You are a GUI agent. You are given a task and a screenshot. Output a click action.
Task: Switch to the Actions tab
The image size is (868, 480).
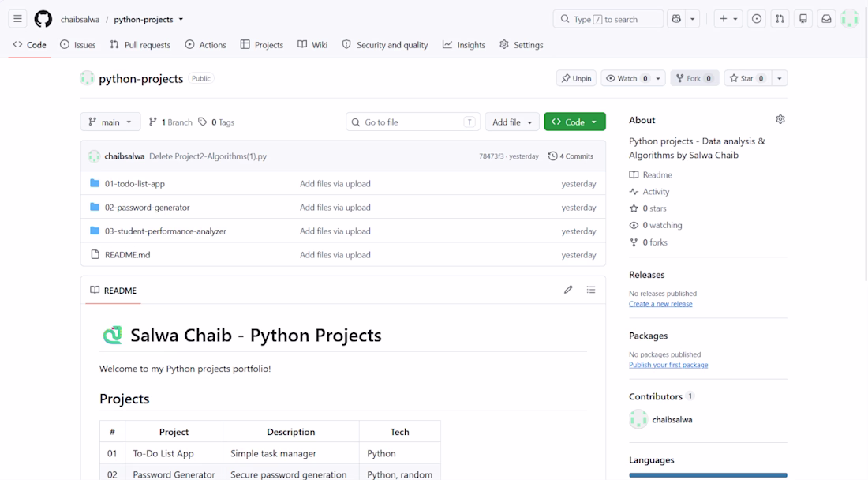coord(205,45)
